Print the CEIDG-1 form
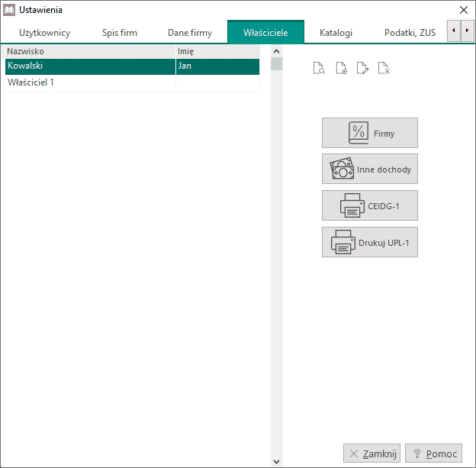Screen dimensions: 476x468 tap(370, 205)
